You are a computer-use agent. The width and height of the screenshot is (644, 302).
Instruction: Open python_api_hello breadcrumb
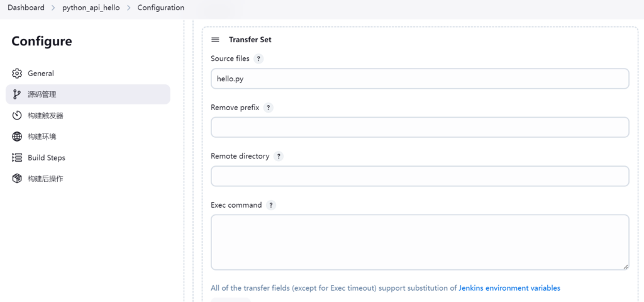(x=91, y=8)
